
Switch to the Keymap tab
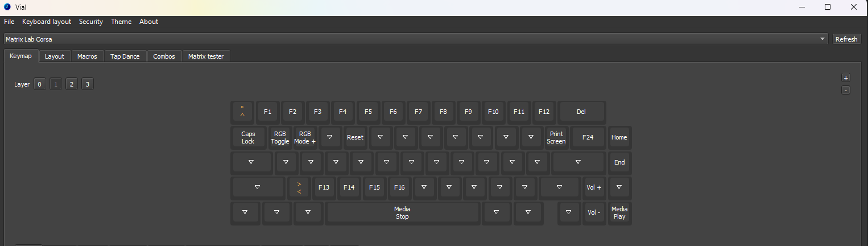(21, 56)
